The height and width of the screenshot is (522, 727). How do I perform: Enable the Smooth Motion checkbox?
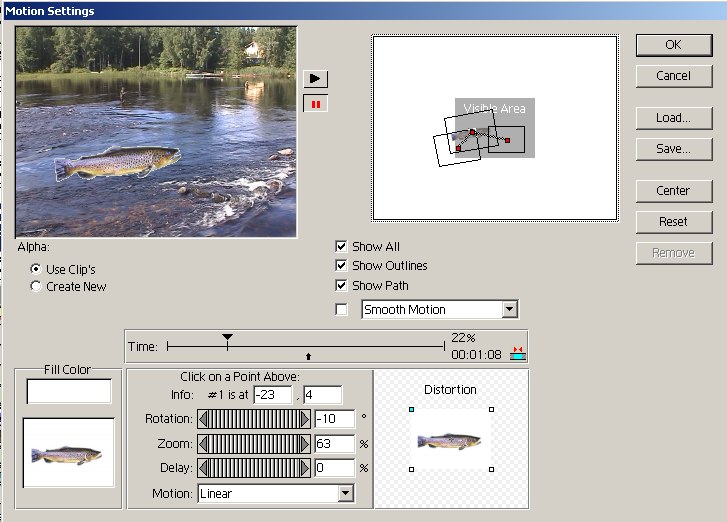click(341, 309)
